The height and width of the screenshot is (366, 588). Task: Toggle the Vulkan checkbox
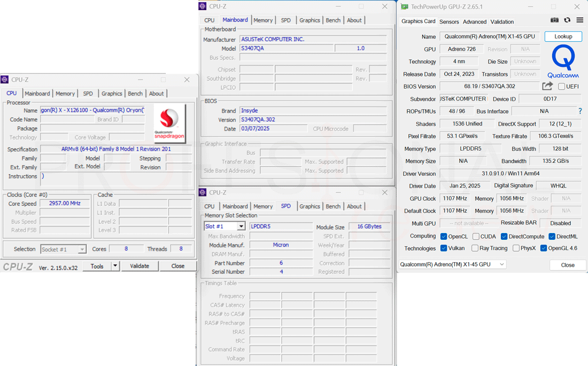click(444, 248)
